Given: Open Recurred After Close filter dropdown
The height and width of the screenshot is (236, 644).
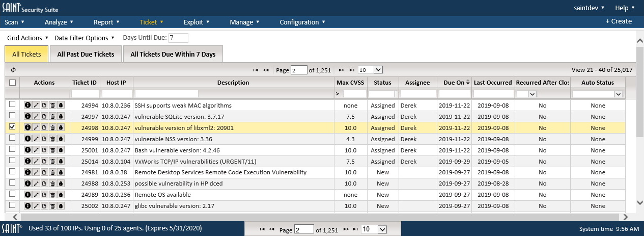Looking at the screenshot, I should [x=526, y=94].
